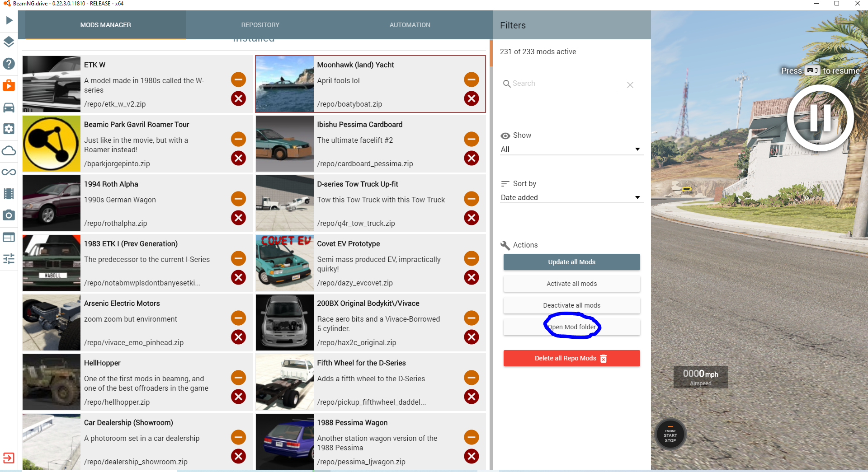The image size is (868, 472).
Task: Click the infinity loop icon in sidebar
Action: 9,172
